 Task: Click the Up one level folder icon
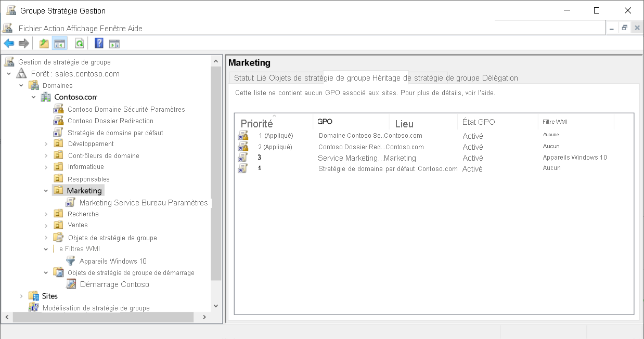point(44,43)
